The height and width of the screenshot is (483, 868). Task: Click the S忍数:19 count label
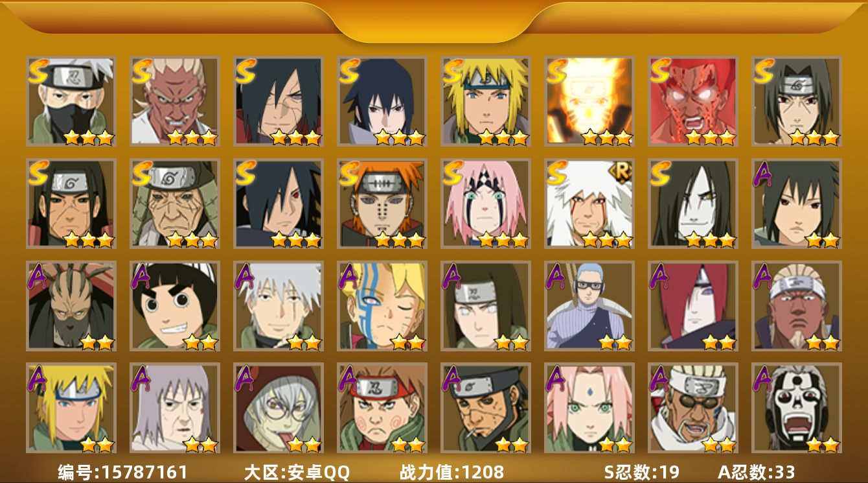coord(641,472)
